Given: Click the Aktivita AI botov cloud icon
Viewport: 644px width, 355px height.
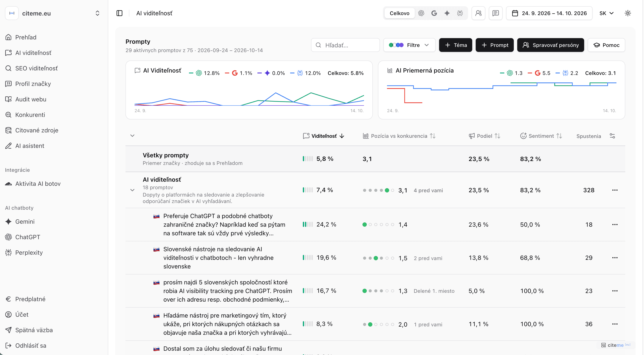Looking at the screenshot, I should click(8, 184).
